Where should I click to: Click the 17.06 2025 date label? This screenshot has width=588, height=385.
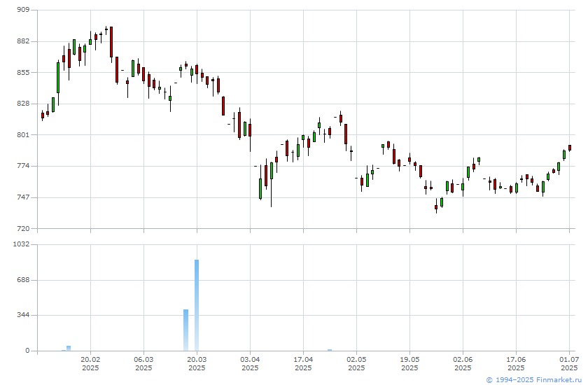(x=517, y=363)
